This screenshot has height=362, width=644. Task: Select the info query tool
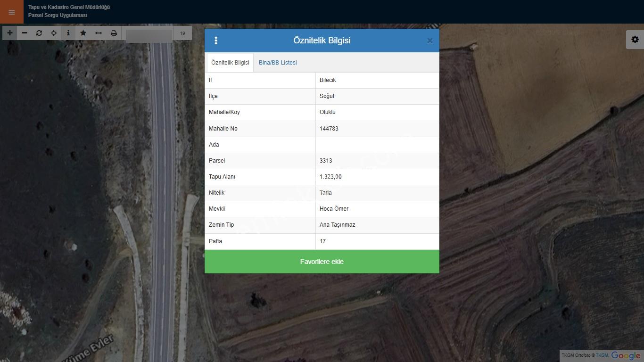point(68,33)
